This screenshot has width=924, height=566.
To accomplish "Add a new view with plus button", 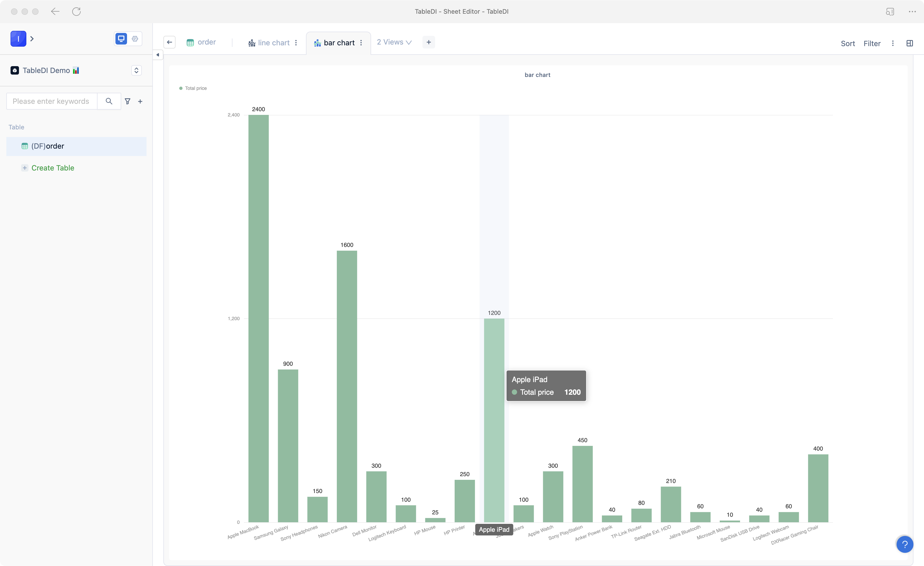I will 429,42.
